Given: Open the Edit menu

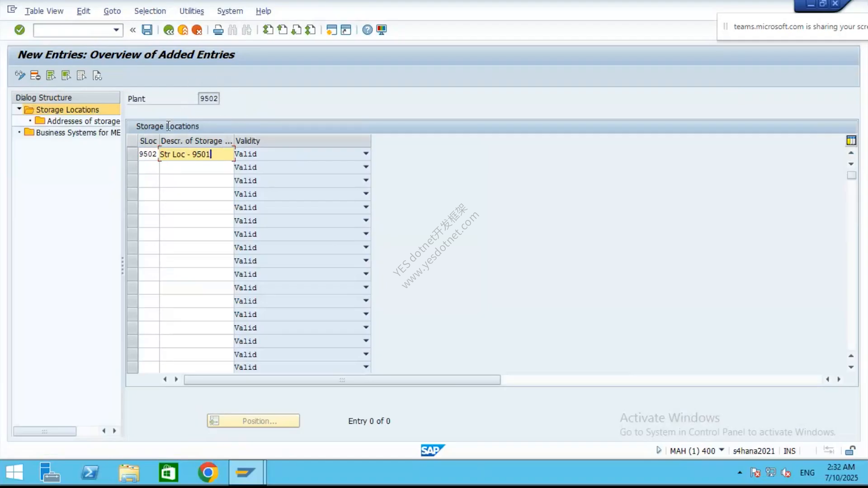Looking at the screenshot, I should [x=83, y=11].
